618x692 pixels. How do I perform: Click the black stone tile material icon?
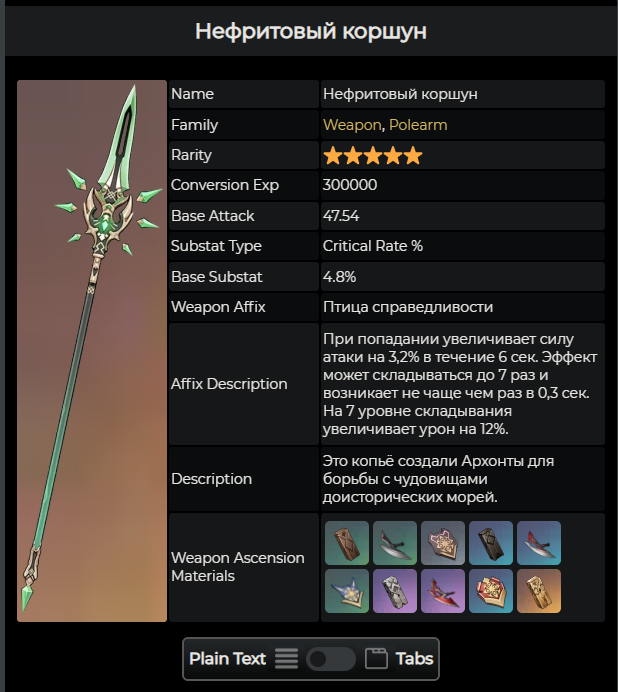point(491,543)
